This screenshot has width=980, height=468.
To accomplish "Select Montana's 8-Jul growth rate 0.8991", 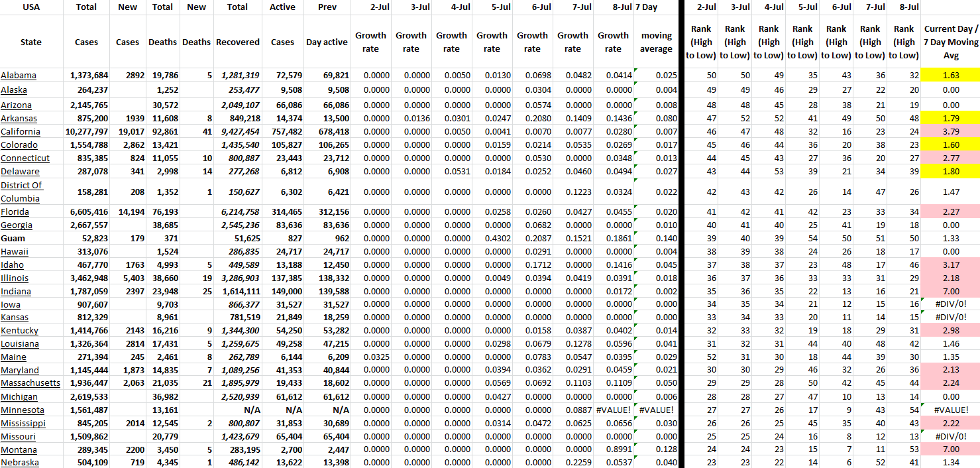I will (613, 449).
